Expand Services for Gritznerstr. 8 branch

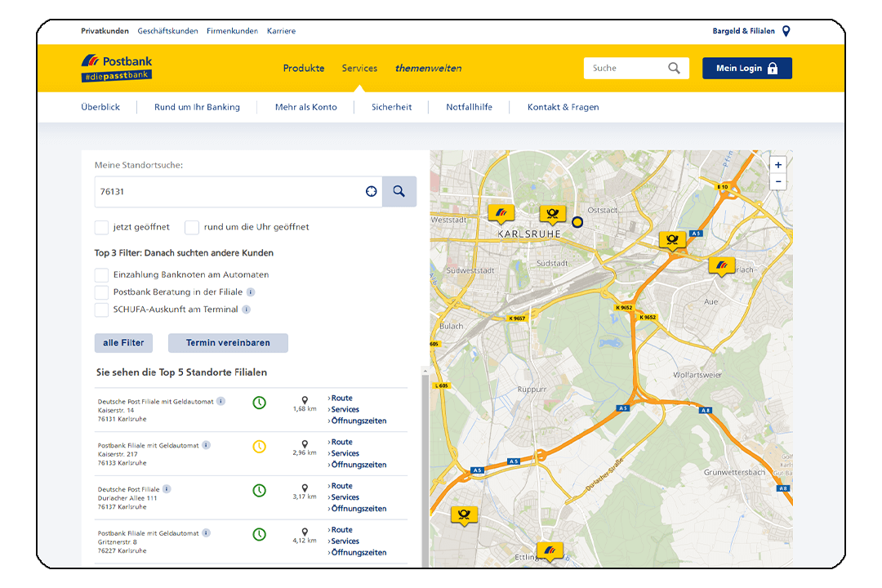click(344, 541)
